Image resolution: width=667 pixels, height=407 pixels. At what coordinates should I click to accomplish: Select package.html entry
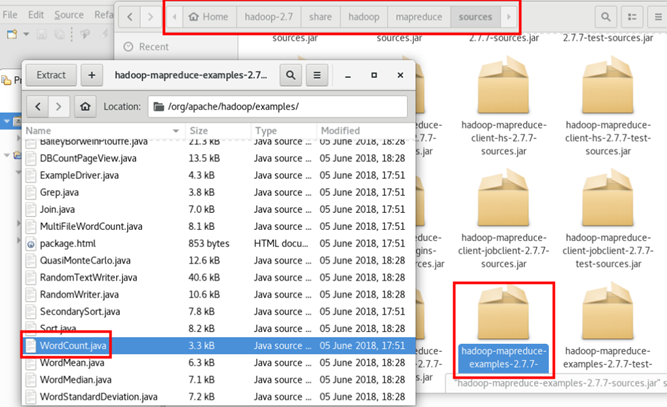pos(219,243)
